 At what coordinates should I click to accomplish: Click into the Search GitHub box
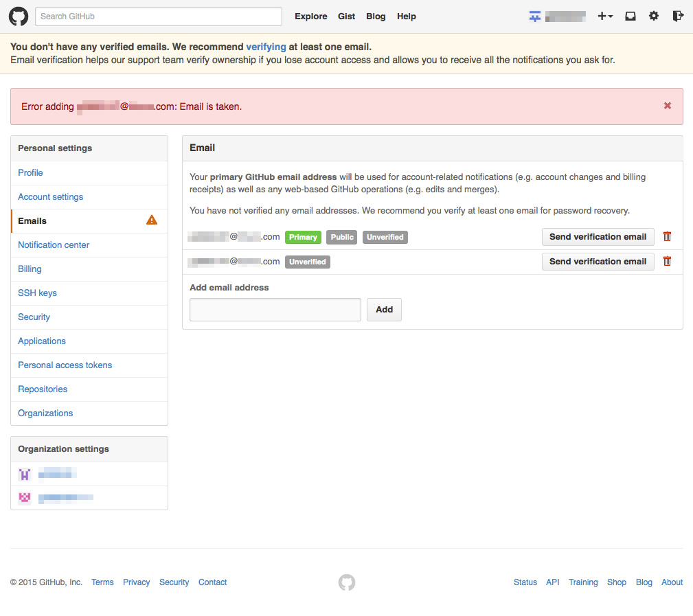(x=159, y=16)
